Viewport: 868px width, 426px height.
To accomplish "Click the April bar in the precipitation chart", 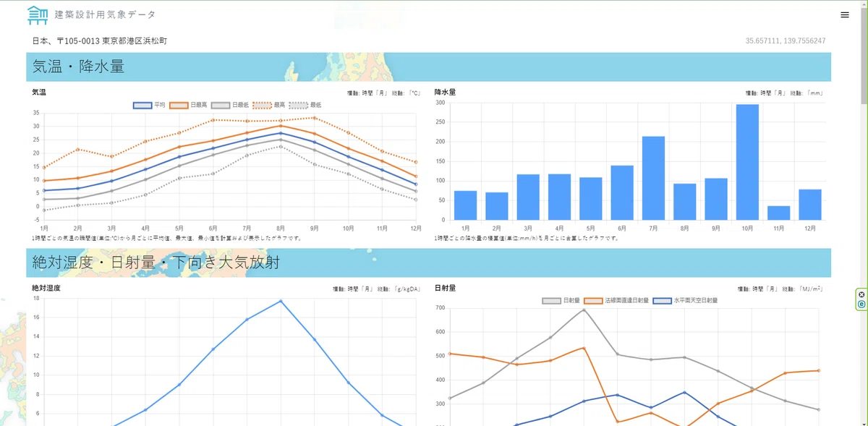I will pyautogui.click(x=559, y=197).
